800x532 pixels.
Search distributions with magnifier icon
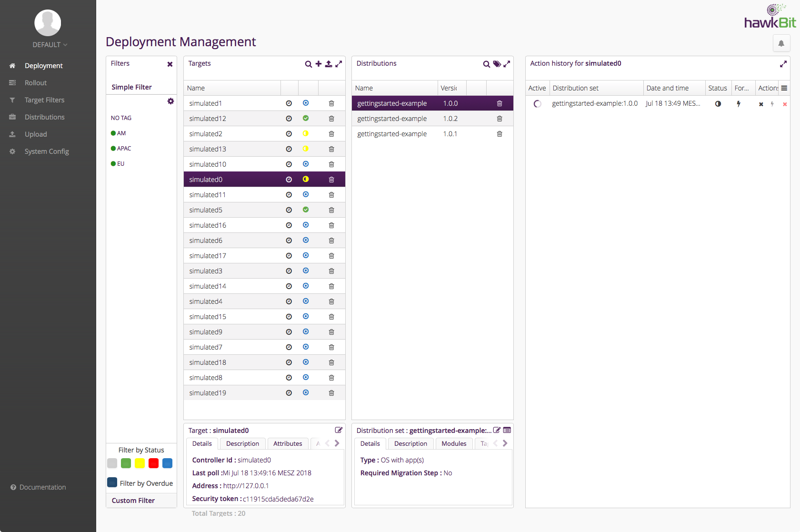coord(487,64)
